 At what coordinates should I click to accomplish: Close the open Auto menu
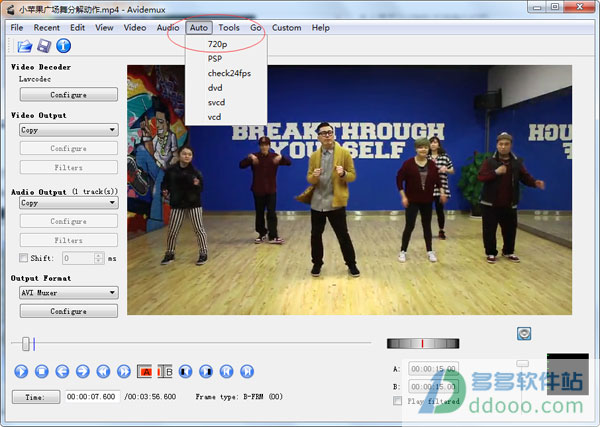coord(199,28)
